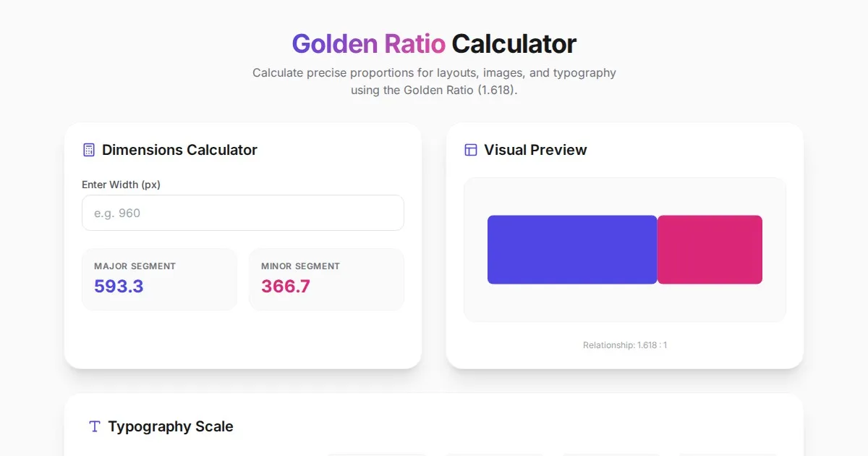This screenshot has width=868, height=456.
Task: Click the Relationship: 1.618 : 1 caption
Action: point(625,345)
